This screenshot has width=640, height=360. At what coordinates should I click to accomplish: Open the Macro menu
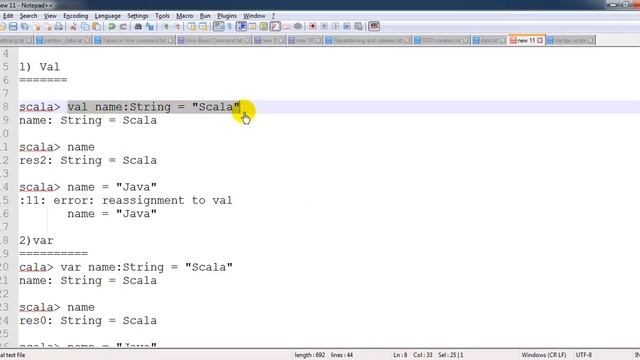pos(185,16)
